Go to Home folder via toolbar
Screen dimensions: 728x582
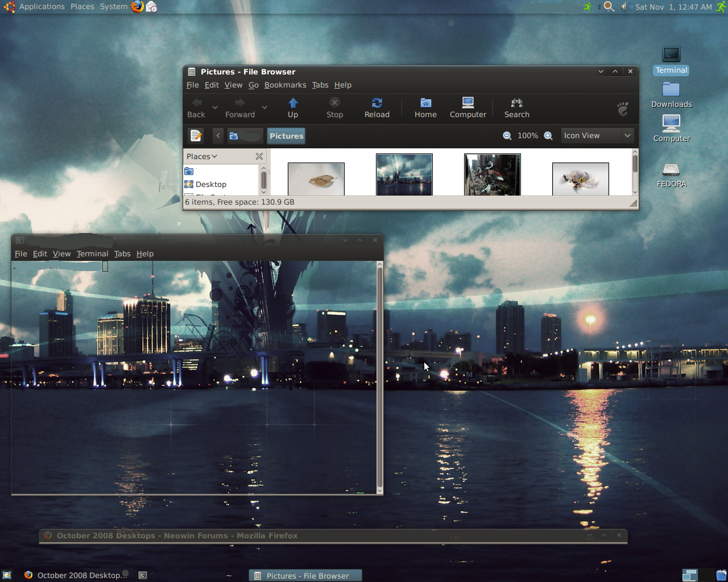click(425, 107)
